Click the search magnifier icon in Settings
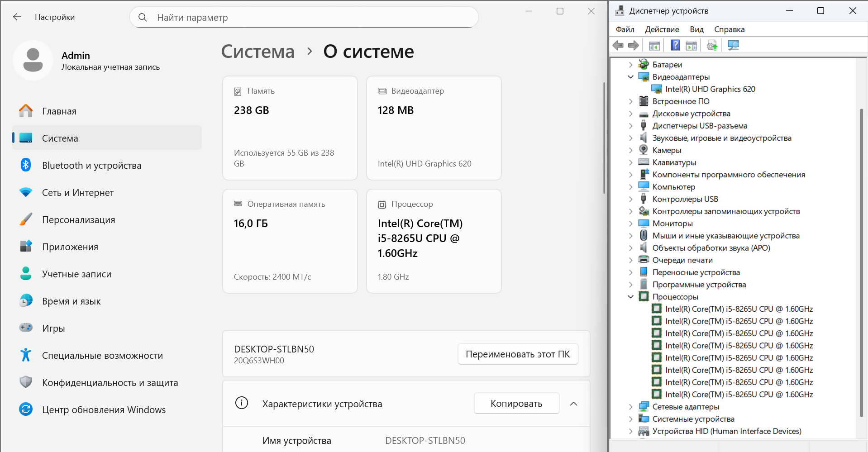Viewport: 868px width, 452px height. point(143,18)
